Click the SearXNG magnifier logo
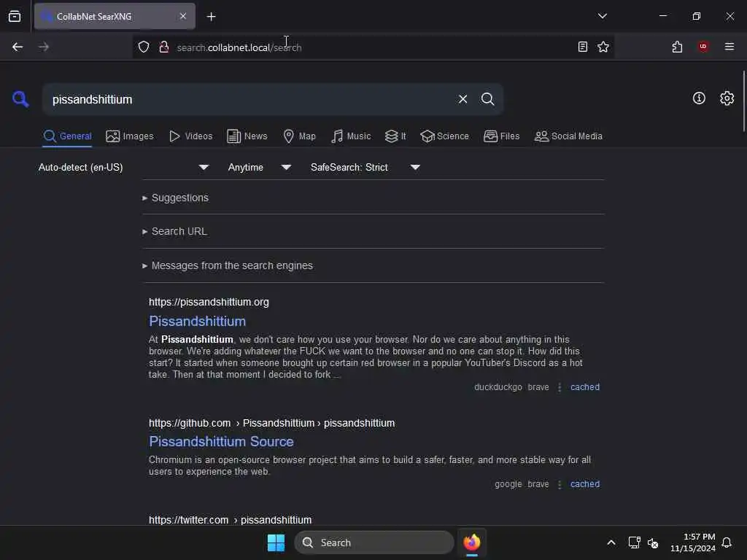Image resolution: width=747 pixels, height=560 pixels. pos(20,99)
